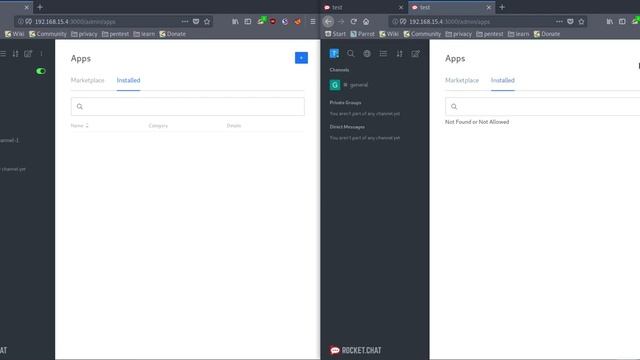Open the Parrot bookmark in right browser

click(x=362, y=34)
